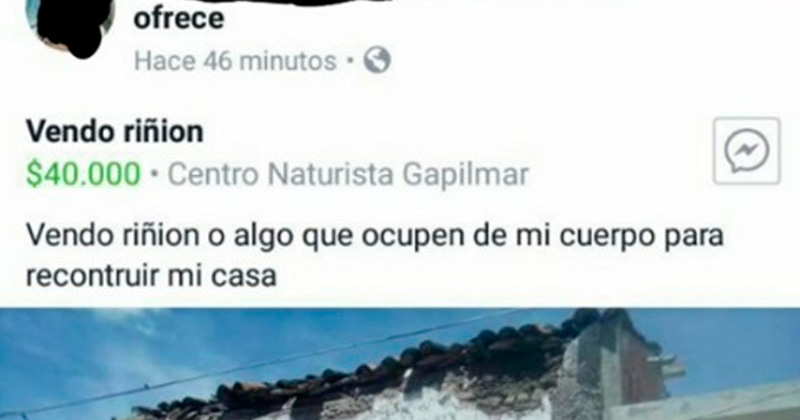The width and height of the screenshot is (800, 420).
Task: Click the green $40.000 price
Action: tap(83, 174)
